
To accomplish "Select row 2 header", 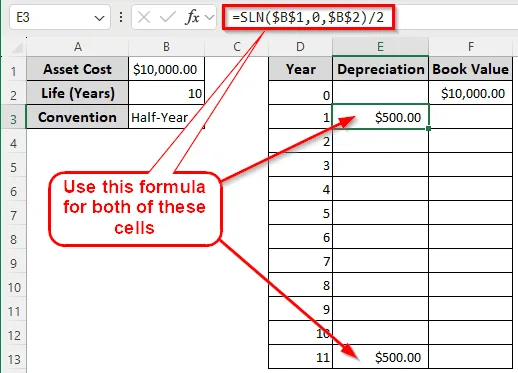I will coord(13,93).
